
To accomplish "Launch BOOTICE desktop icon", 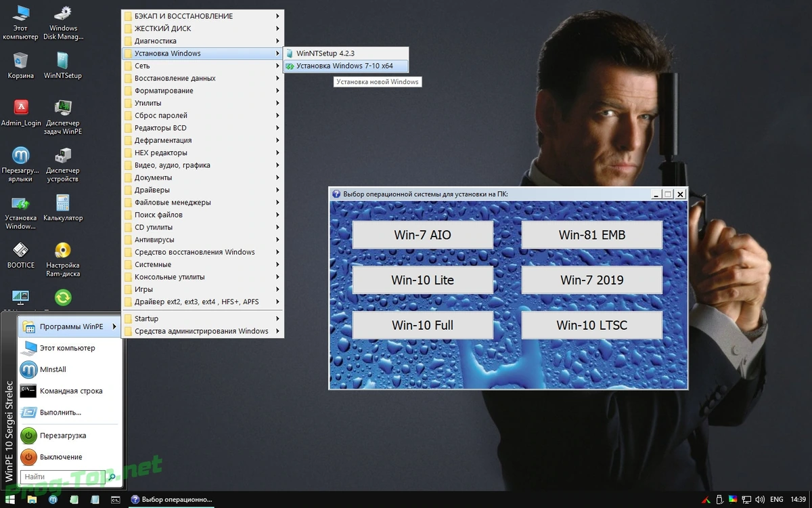I will [21, 255].
